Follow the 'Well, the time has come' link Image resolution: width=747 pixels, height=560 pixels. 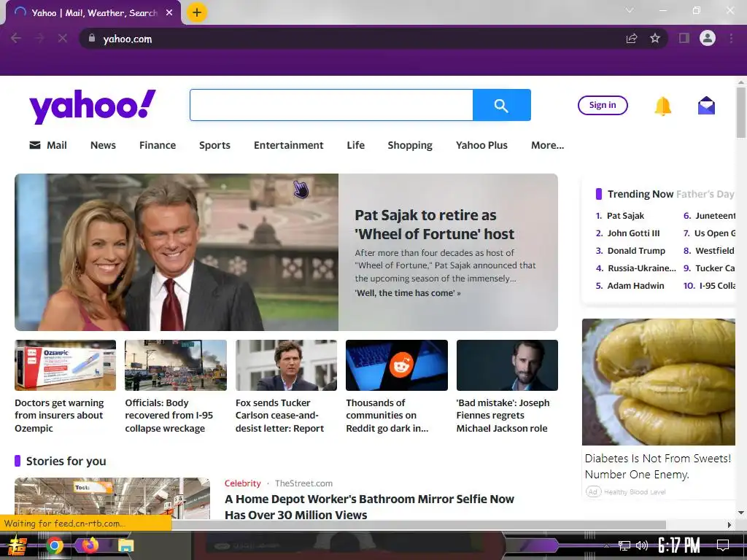pyautogui.click(x=407, y=293)
